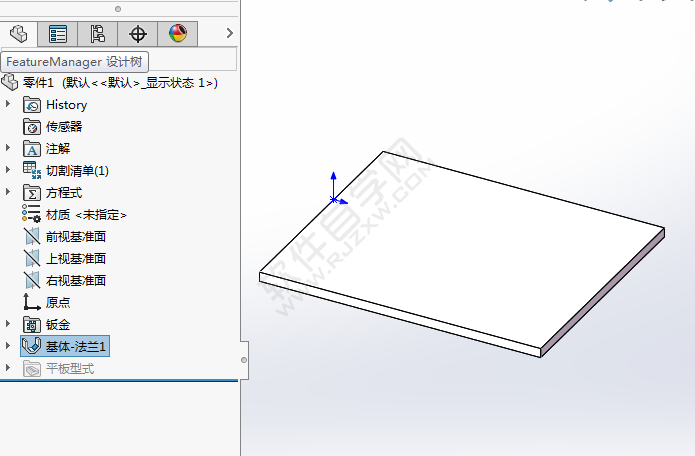Select the 右视基准面 right plane
695x456 pixels.
pos(75,280)
